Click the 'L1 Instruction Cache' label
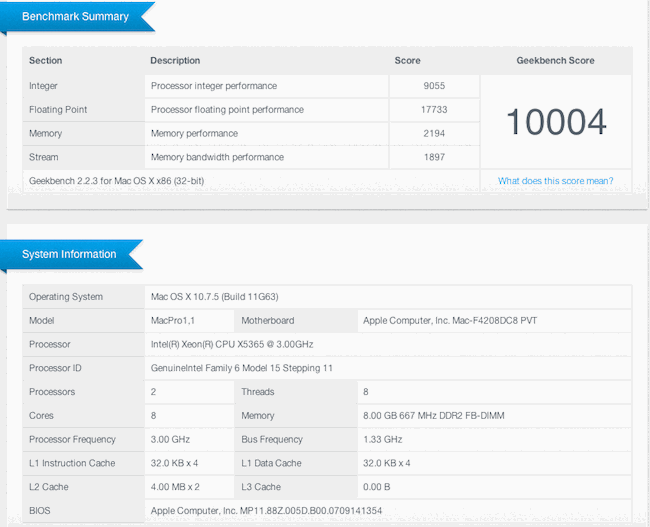 coord(72,463)
